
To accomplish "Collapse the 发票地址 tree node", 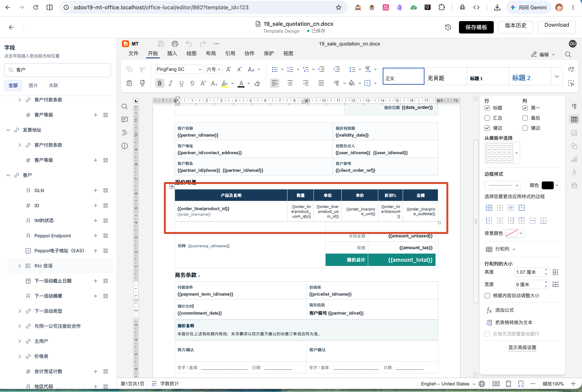I will (8, 130).
